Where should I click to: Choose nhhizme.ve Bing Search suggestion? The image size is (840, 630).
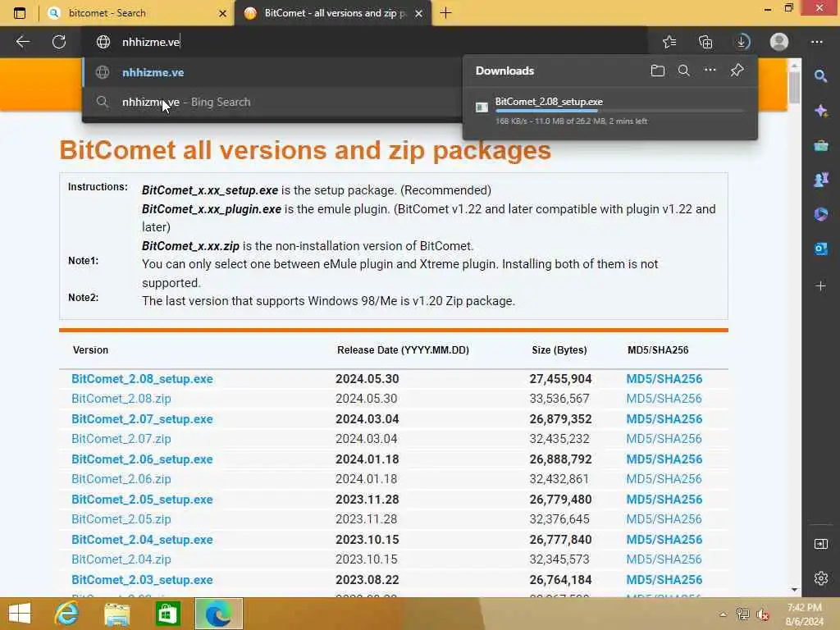point(272,102)
